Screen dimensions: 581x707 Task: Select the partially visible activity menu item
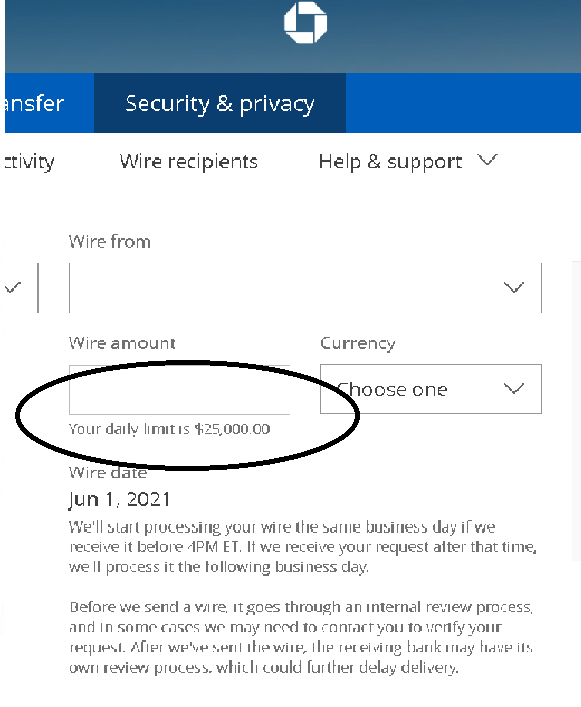click(29, 161)
